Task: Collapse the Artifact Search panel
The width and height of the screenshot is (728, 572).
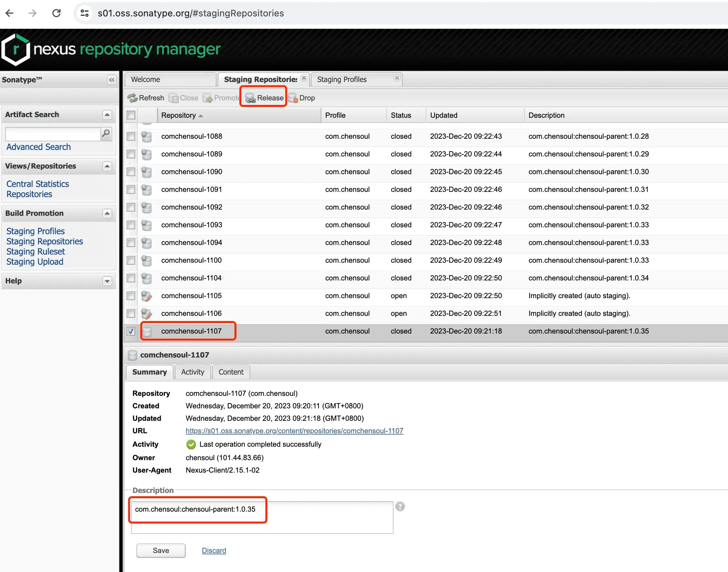Action: [107, 115]
